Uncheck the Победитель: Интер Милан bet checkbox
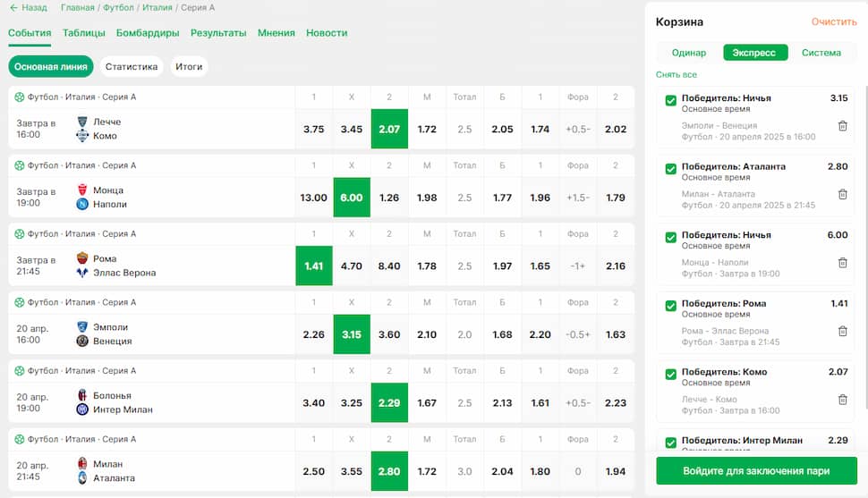 (670, 443)
